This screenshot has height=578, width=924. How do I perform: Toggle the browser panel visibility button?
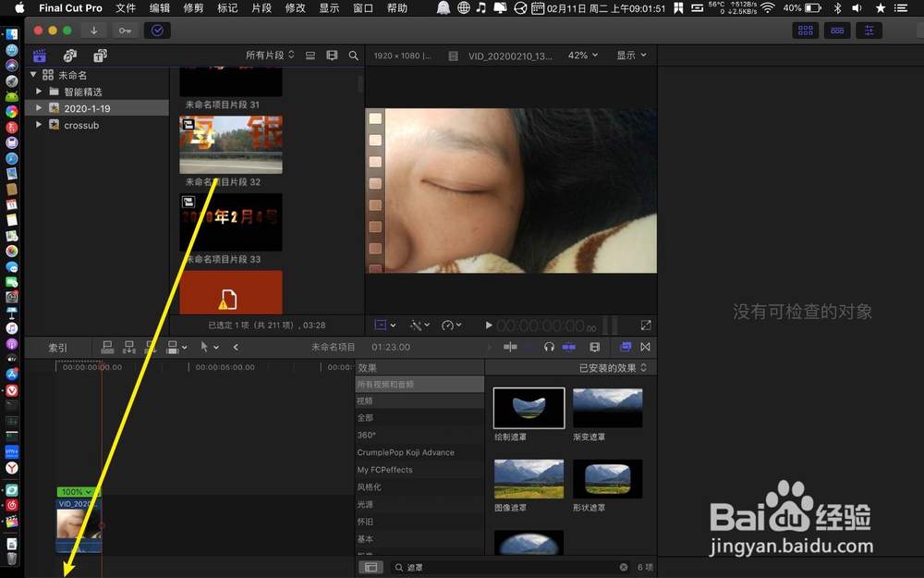(805, 31)
